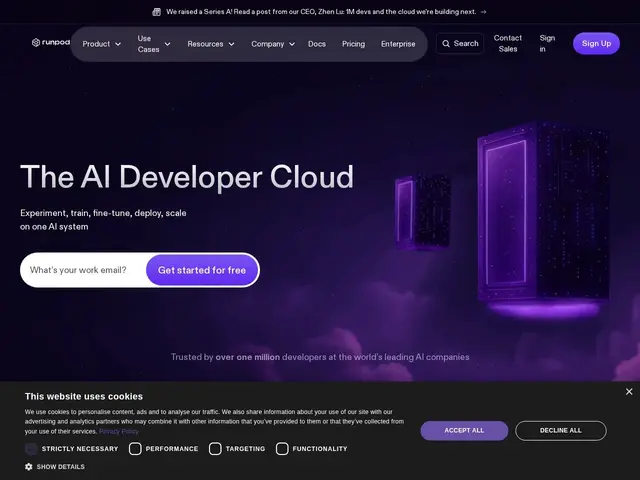
Task: Click the gear icon beside Show Details
Action: pyautogui.click(x=29, y=467)
